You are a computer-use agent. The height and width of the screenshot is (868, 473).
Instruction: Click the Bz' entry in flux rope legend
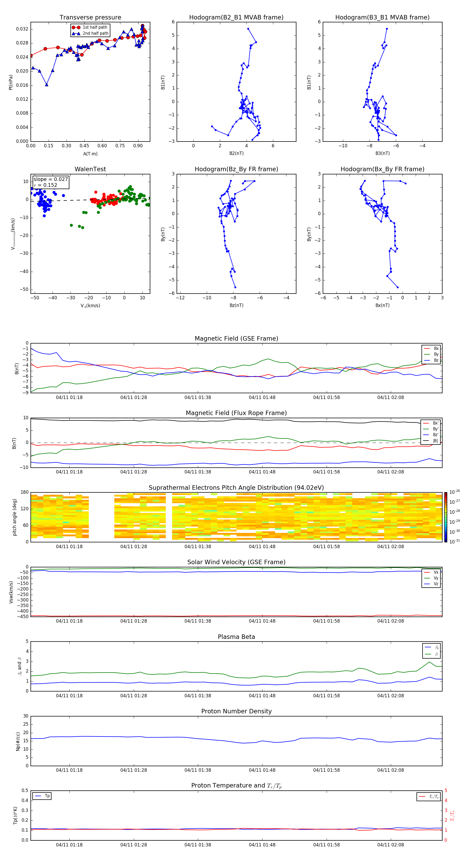[431, 435]
